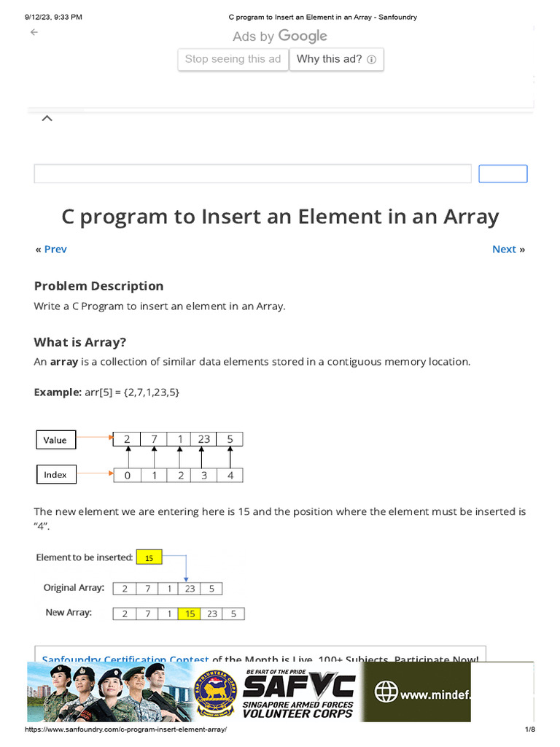Click the Index label box in diagram
This screenshot has width=560, height=747.
coord(55,475)
